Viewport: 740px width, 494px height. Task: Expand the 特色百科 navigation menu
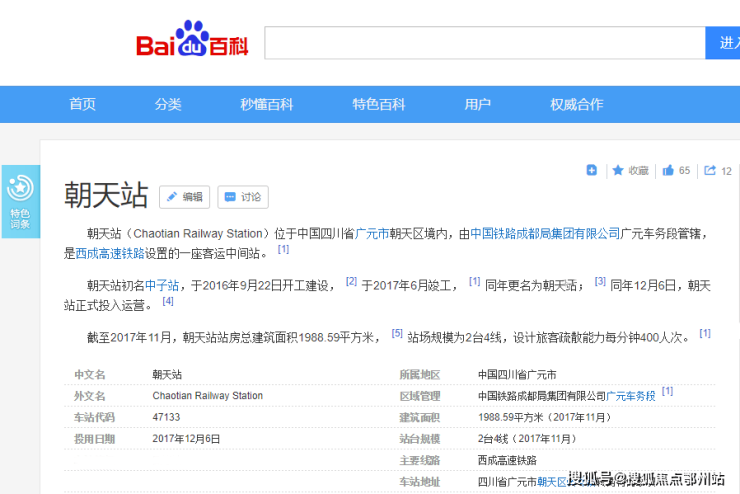[x=378, y=104]
